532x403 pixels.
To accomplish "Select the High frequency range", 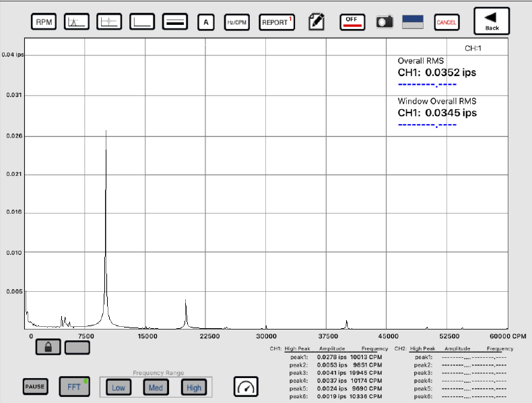I will click(194, 387).
